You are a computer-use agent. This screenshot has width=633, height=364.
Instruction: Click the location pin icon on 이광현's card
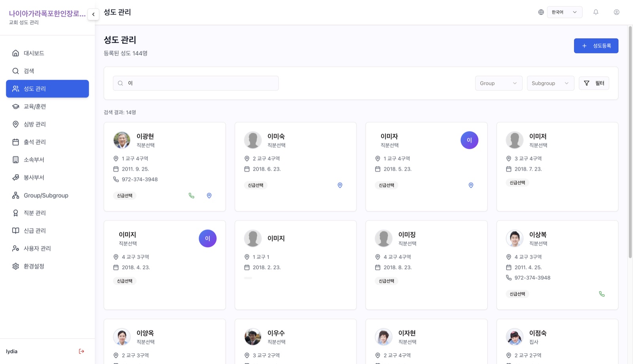click(x=209, y=195)
